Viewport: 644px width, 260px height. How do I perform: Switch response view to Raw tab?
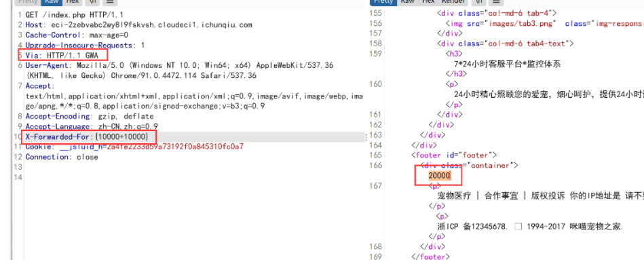click(407, 1)
